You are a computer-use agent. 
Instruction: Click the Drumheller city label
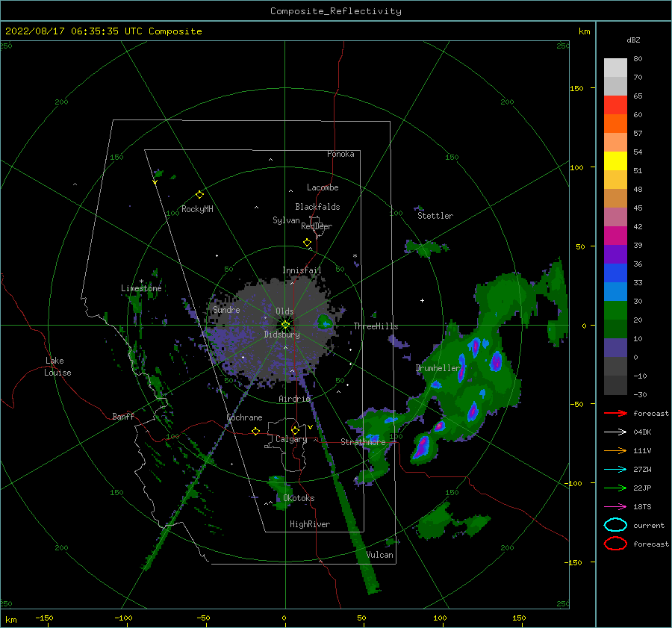(438, 368)
